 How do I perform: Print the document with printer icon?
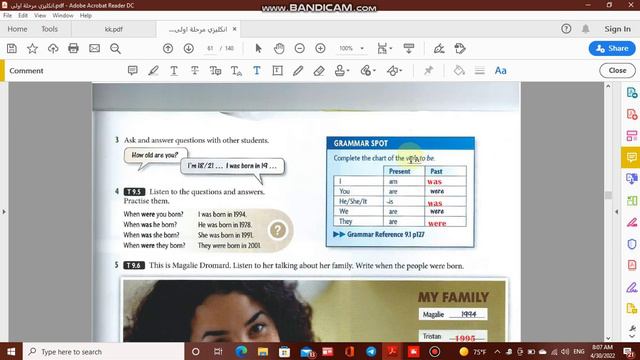[x=73, y=49]
